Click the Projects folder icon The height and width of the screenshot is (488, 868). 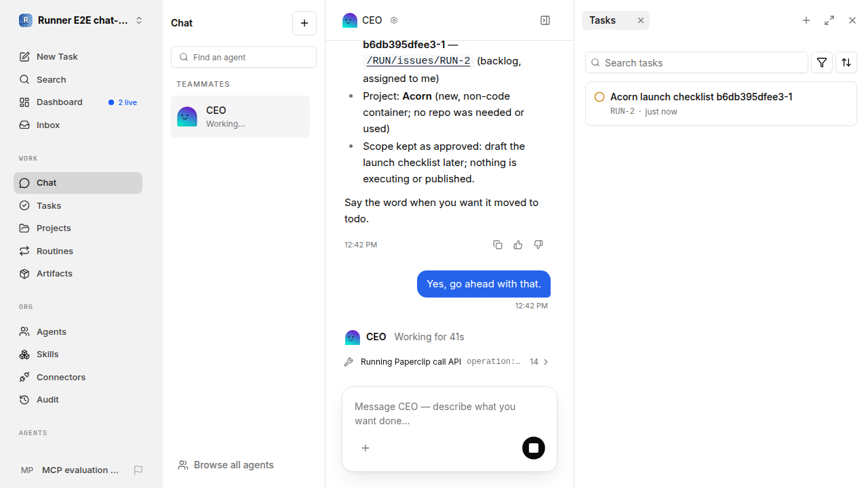24,228
